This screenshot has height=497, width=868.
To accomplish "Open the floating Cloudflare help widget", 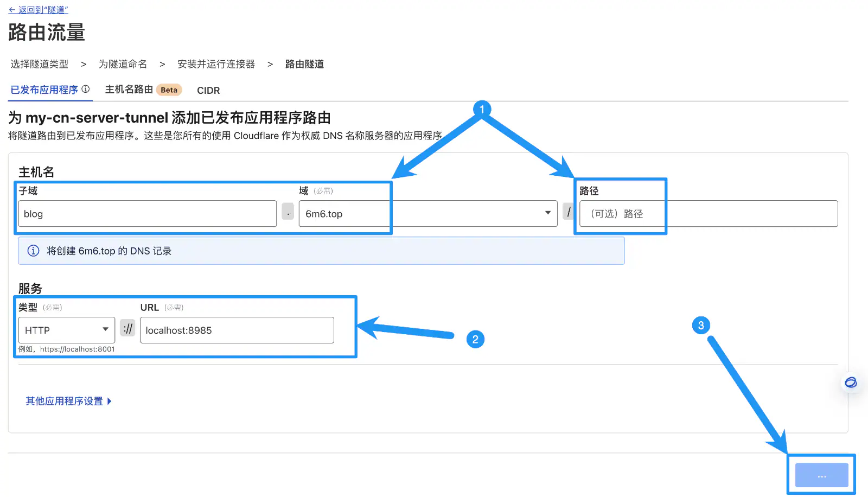I will coord(850,383).
